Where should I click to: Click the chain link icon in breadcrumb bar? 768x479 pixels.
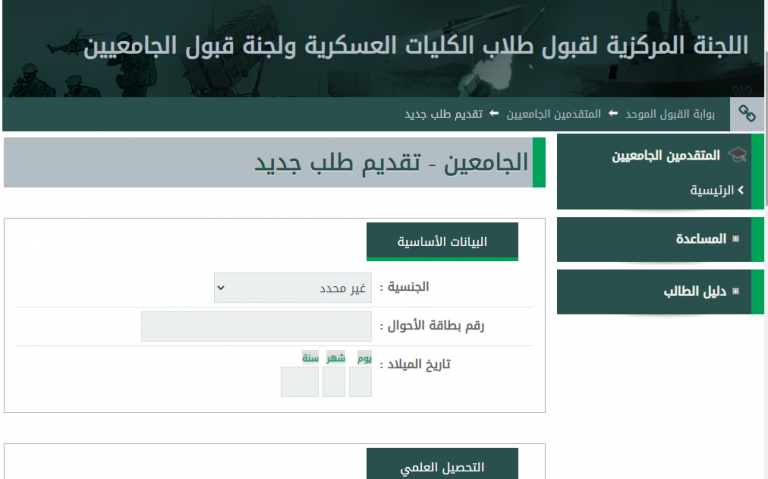point(747,114)
